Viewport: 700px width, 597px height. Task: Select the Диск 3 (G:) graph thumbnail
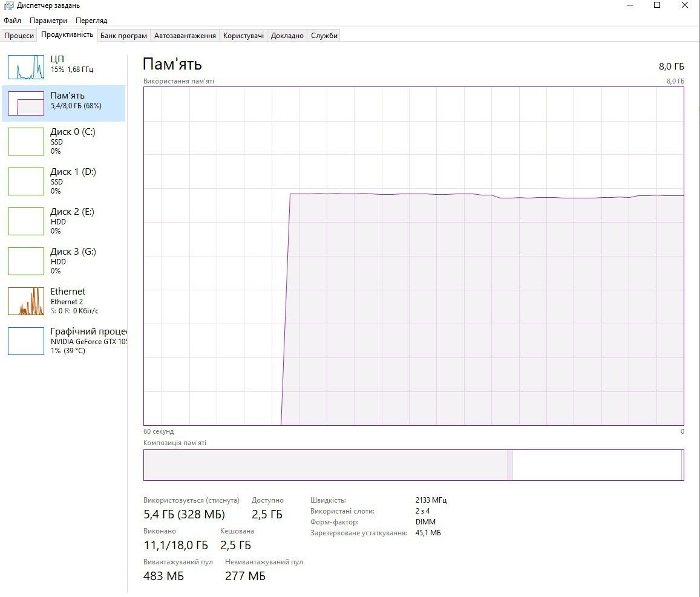pos(26,261)
